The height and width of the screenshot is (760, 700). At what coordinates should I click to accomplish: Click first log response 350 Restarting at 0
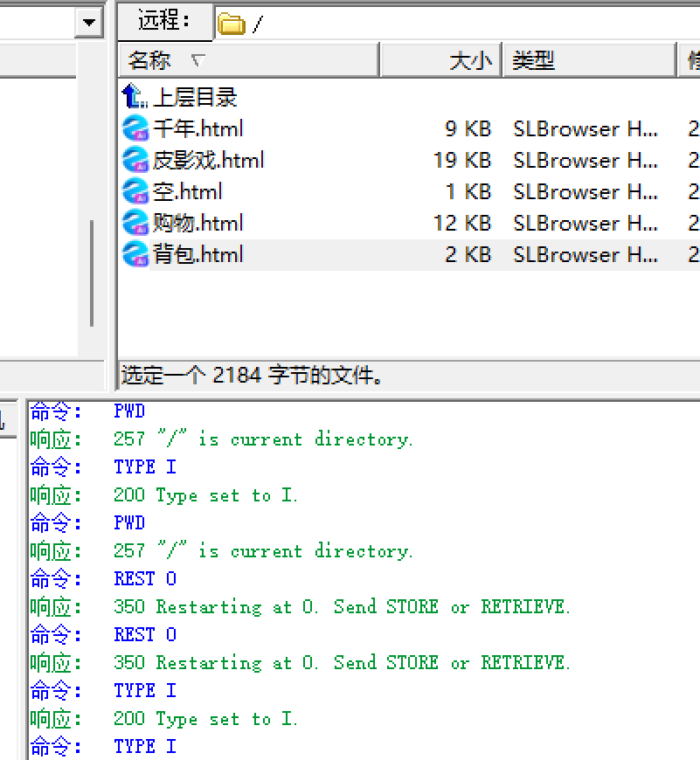pyautogui.click(x=342, y=607)
